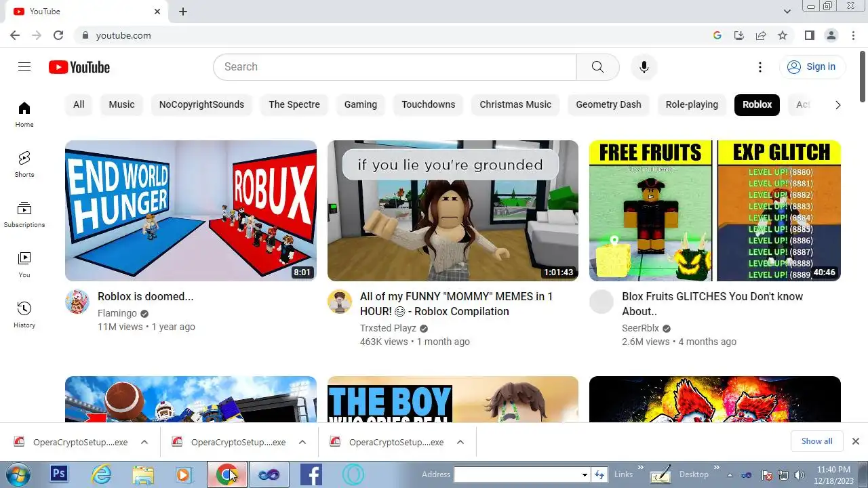Select The Spectre filter chip
The width and height of the screenshot is (868, 488).
coord(294,104)
